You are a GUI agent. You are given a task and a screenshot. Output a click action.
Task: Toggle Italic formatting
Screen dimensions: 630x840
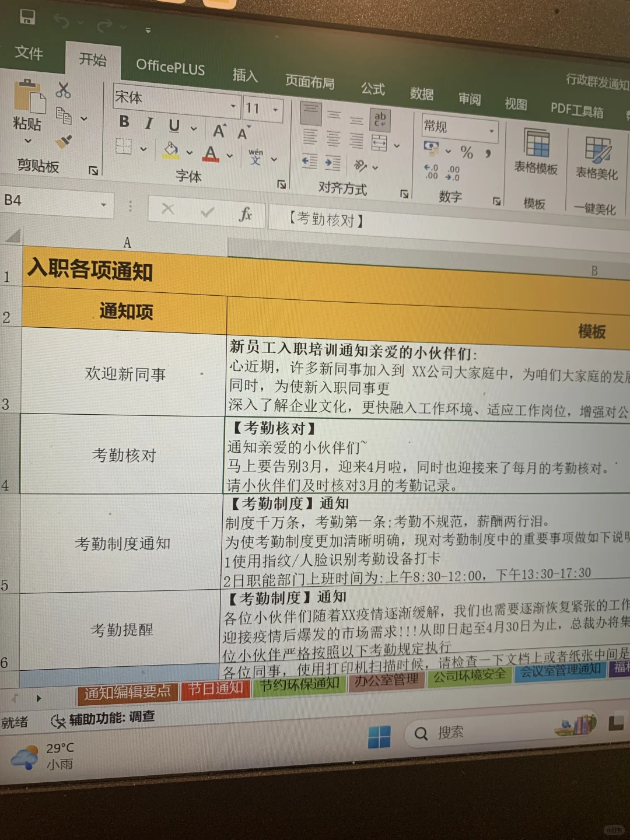click(149, 123)
